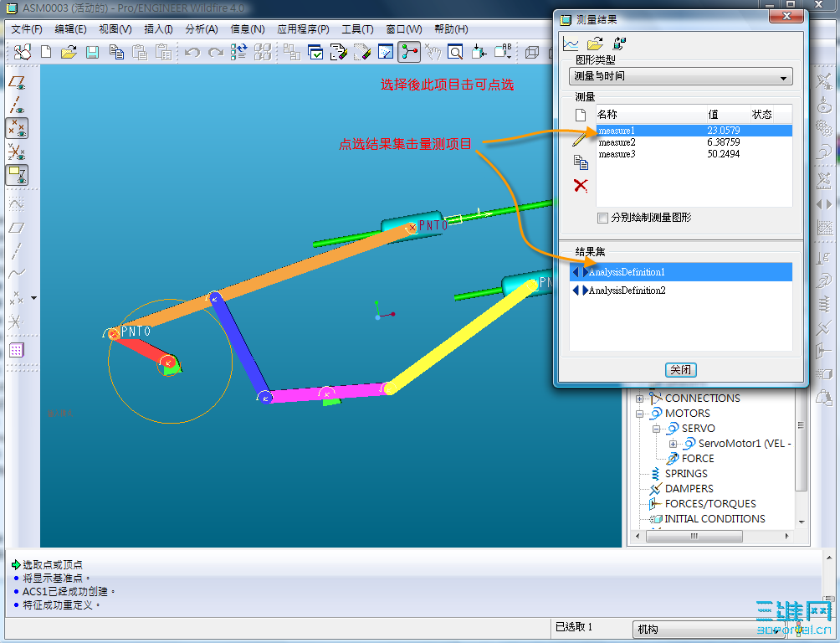
Task: Open the 工具(T) menu
Action: 357,29
